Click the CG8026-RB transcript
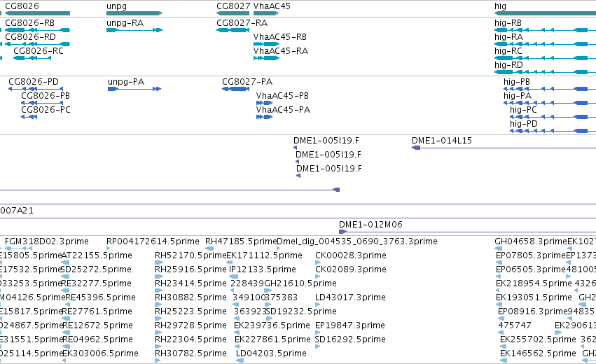Viewport: 596px width, 364px height. click(x=37, y=30)
